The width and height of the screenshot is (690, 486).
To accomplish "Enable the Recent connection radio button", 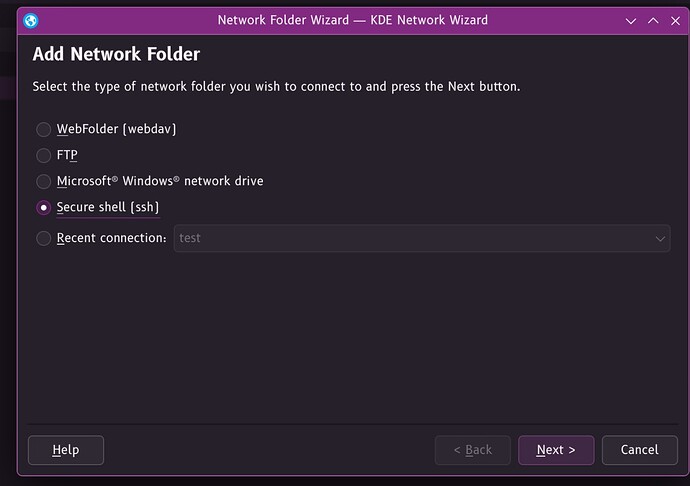I will point(44,238).
